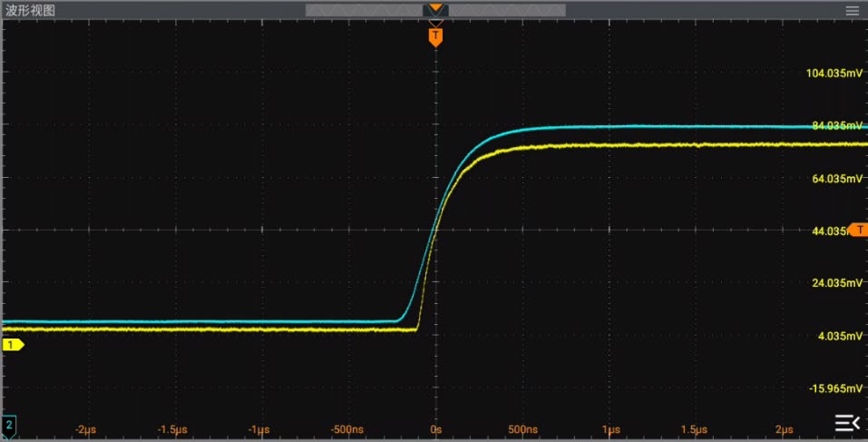Image resolution: width=868 pixels, height=442 pixels.
Task: Click the orange triangle in the overview bar
Action: point(435,7)
